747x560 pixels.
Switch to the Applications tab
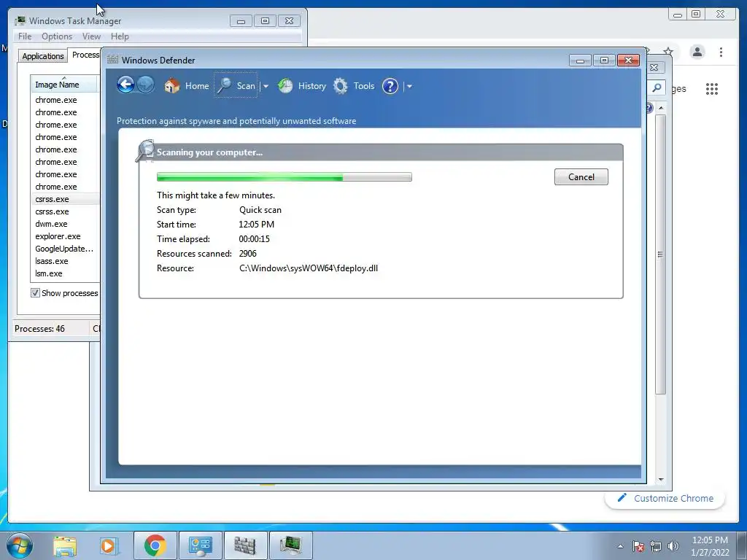(43, 55)
